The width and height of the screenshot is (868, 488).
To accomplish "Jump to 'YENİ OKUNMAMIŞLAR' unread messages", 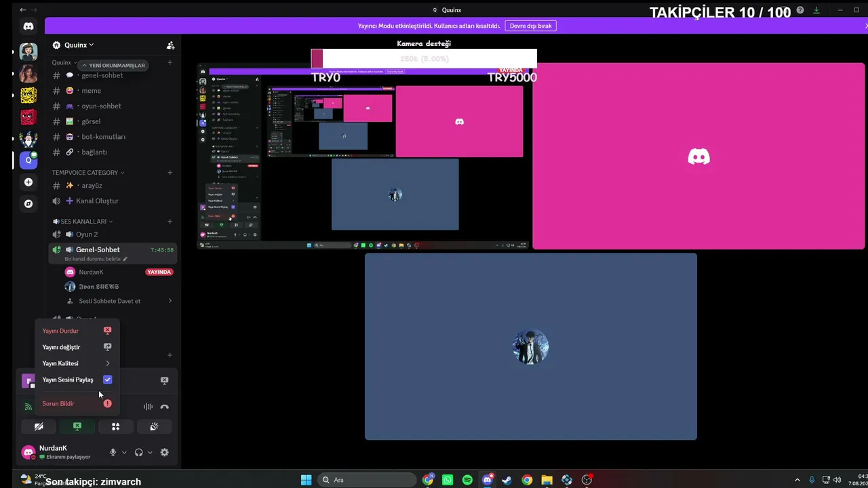I will [113, 65].
